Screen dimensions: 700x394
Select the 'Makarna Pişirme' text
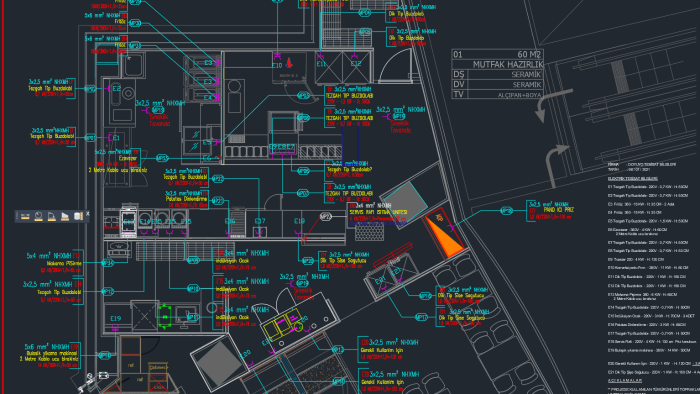tap(64, 264)
